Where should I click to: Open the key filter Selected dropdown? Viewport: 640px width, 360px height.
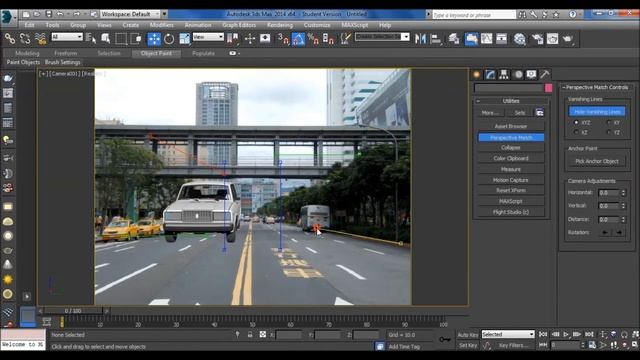508,334
